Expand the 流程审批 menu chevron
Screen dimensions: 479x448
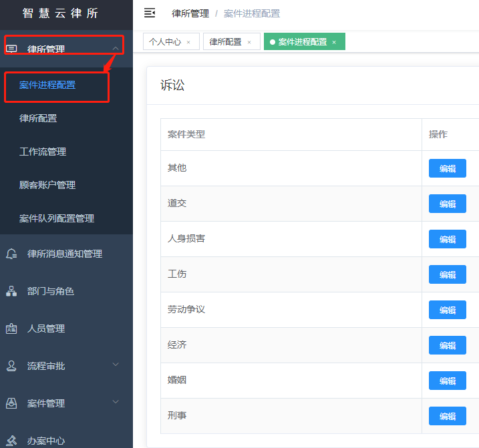(116, 365)
